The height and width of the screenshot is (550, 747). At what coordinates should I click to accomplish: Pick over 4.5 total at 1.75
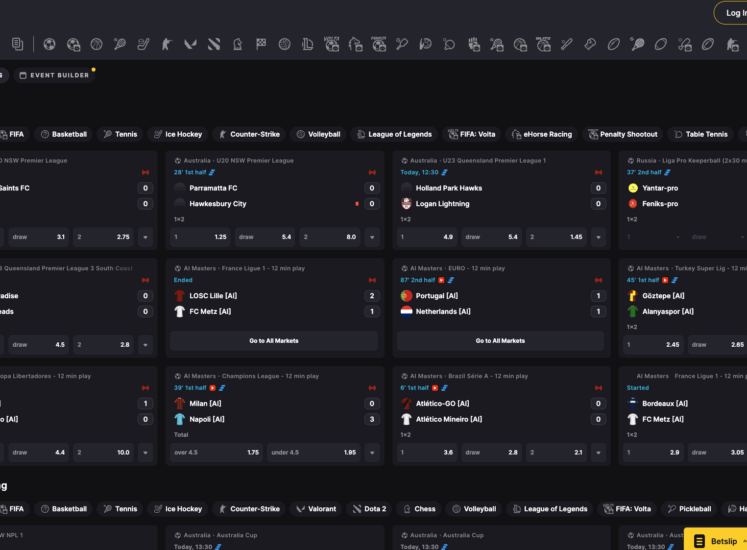coord(216,452)
